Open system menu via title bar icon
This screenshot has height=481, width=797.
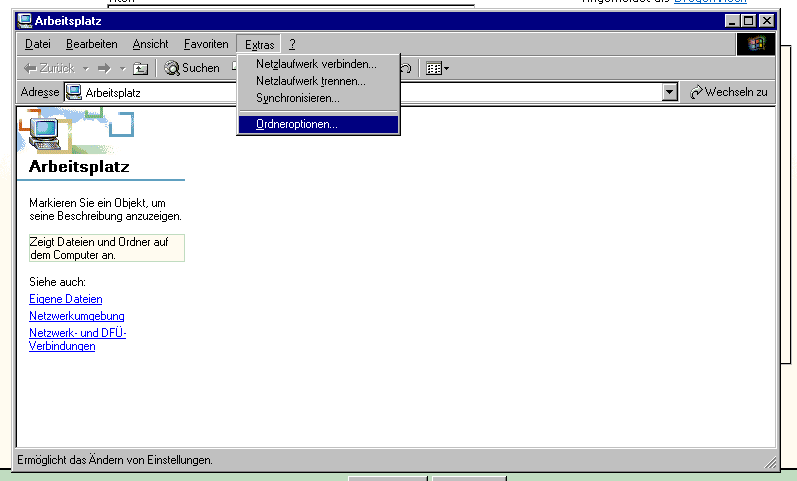[25, 20]
